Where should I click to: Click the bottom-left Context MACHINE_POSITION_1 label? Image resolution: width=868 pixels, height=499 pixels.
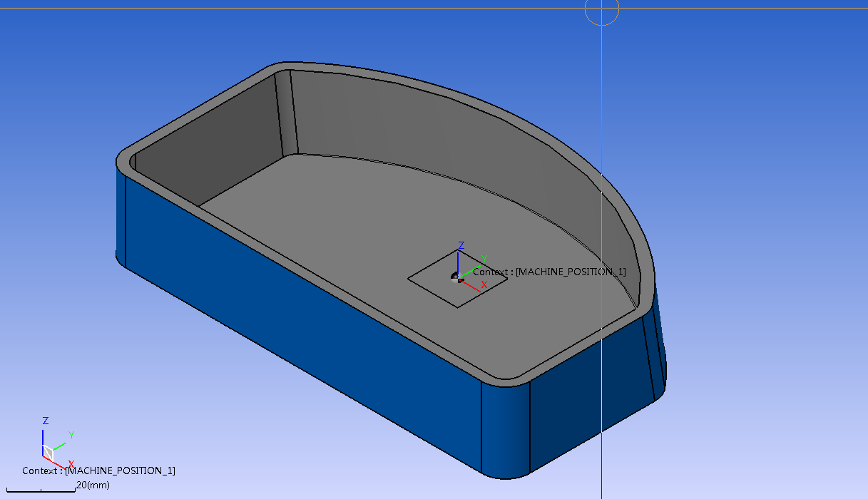pos(98,470)
